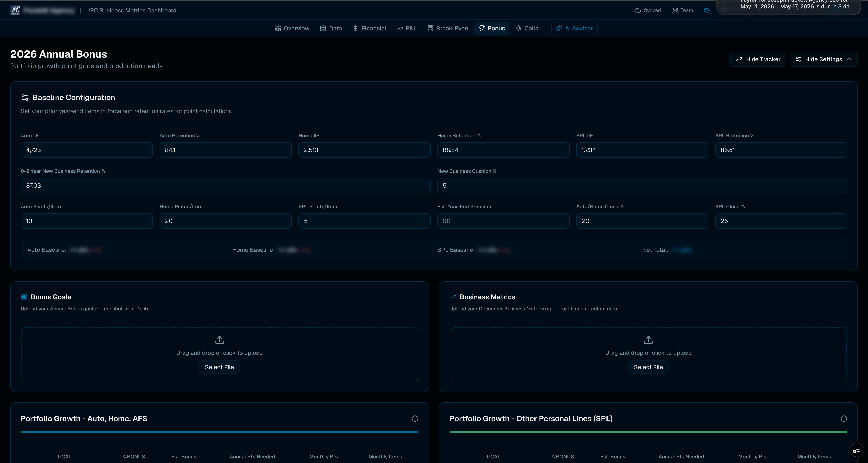
Task: Click the Baseline Configuration sliders icon
Action: tap(25, 97)
